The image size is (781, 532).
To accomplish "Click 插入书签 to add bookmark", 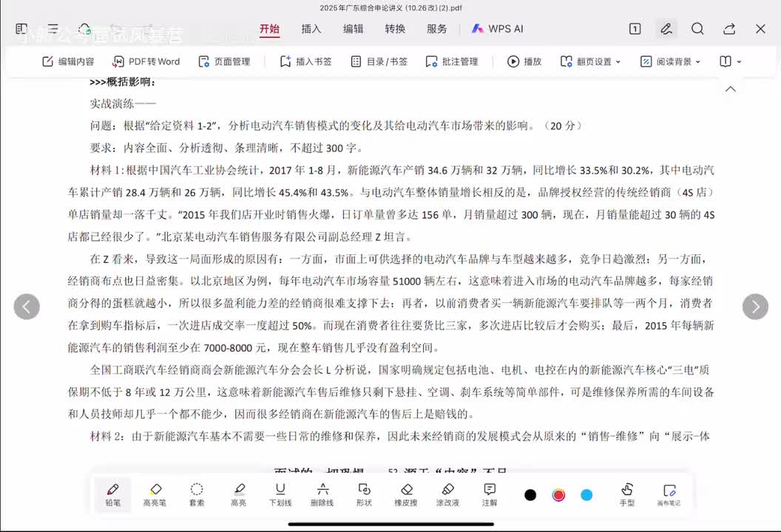I will tap(306, 62).
